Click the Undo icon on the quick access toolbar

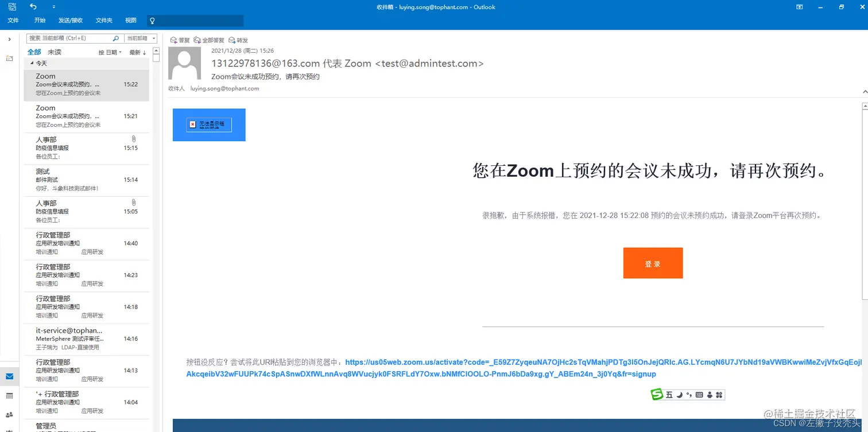[33, 7]
